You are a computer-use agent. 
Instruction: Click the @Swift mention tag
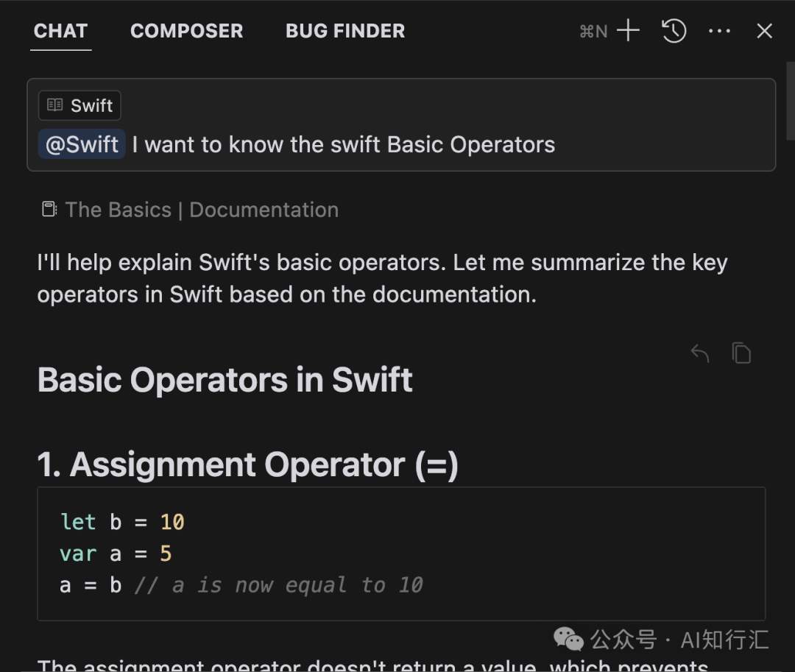pos(82,144)
